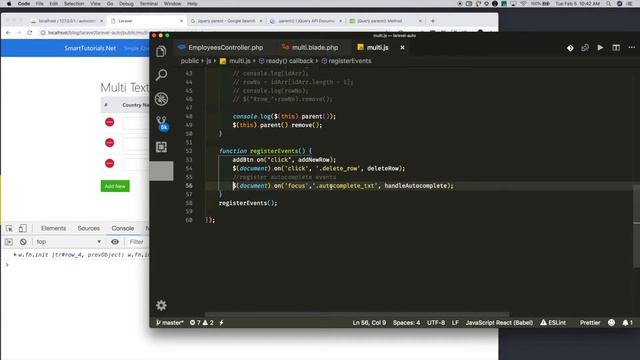The image size is (640, 360).
Task: Remove the third country row with red minus
Action: click(109, 163)
